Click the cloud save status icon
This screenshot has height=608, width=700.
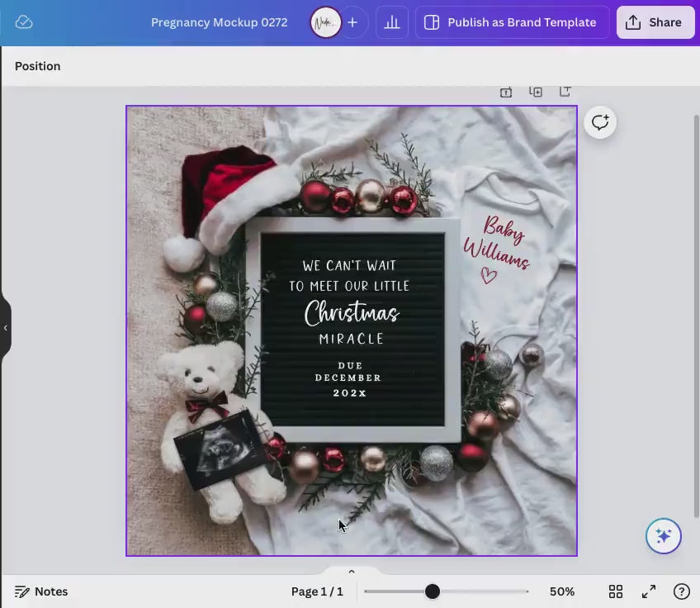tap(24, 22)
